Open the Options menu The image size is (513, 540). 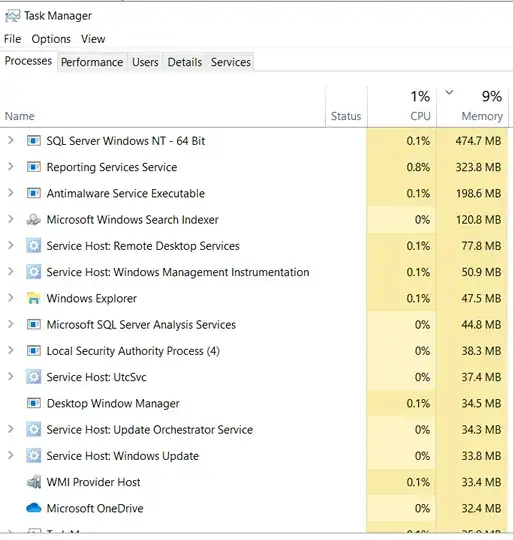tap(51, 39)
